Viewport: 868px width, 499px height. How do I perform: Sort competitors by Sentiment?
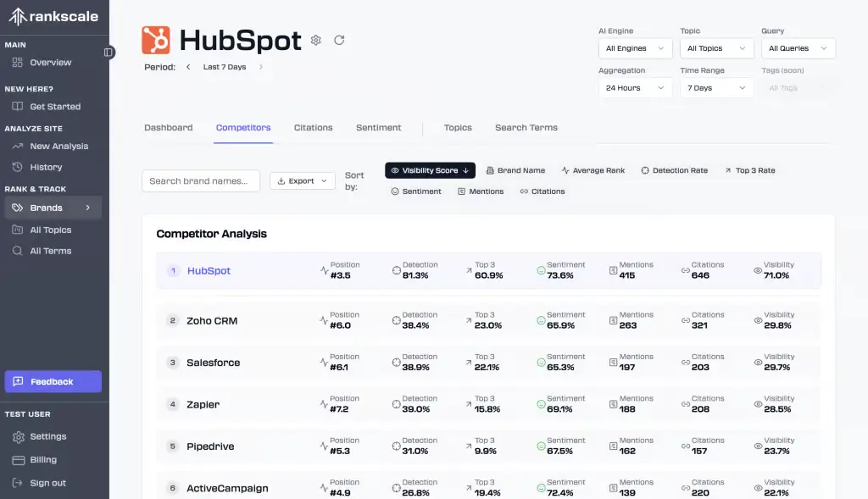tap(416, 191)
